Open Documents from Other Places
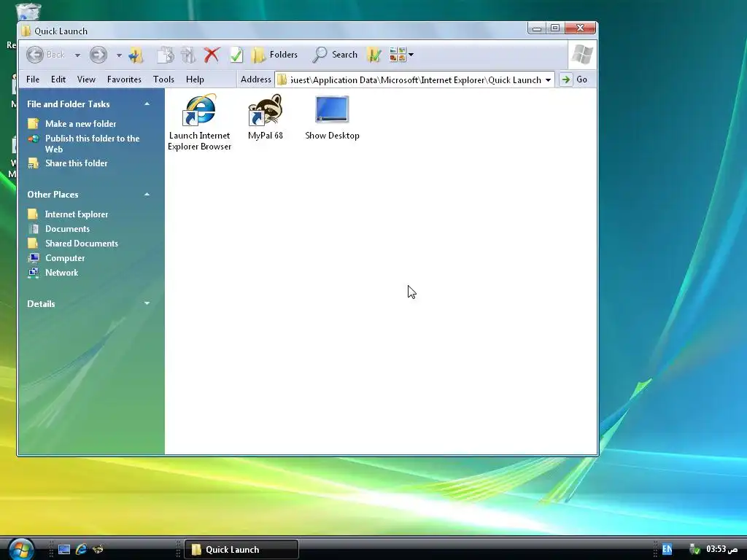This screenshot has height=560, width=747. [67, 229]
